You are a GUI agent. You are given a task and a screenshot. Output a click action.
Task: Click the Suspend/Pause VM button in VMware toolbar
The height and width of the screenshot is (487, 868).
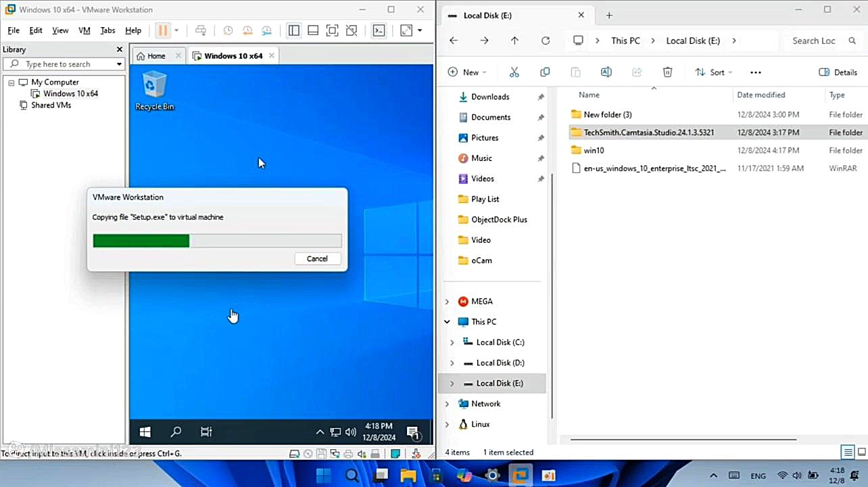click(163, 30)
